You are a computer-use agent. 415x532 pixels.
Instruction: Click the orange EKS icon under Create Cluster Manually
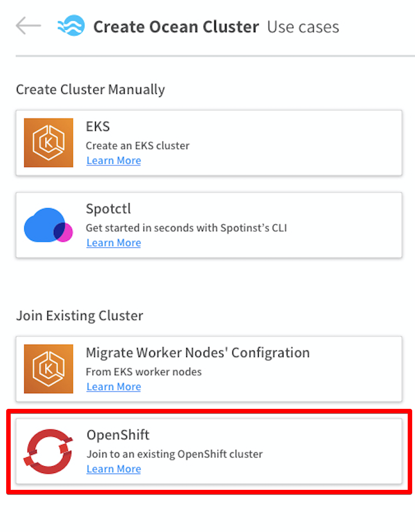48,143
